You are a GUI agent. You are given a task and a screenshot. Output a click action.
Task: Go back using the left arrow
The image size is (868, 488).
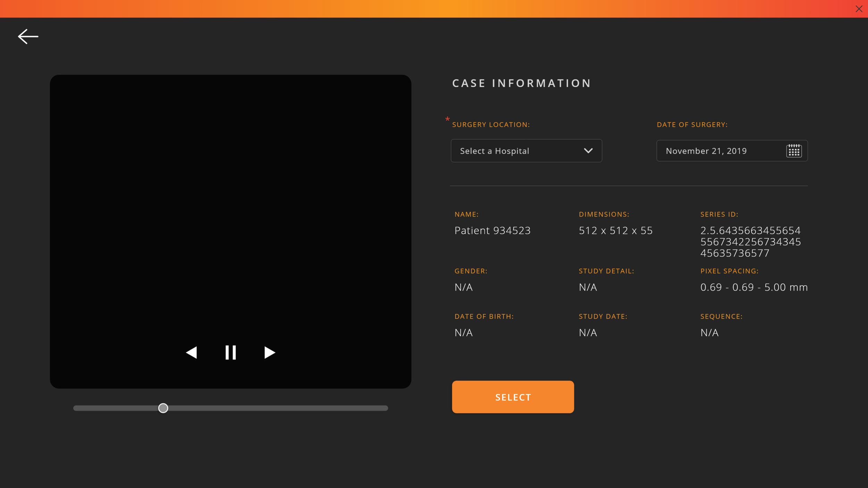[x=28, y=36]
